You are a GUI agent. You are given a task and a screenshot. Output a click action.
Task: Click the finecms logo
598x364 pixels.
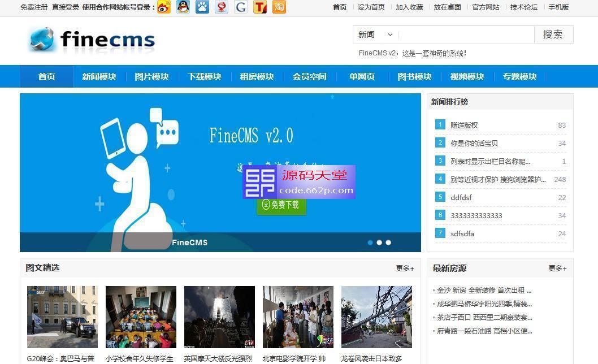pos(92,40)
